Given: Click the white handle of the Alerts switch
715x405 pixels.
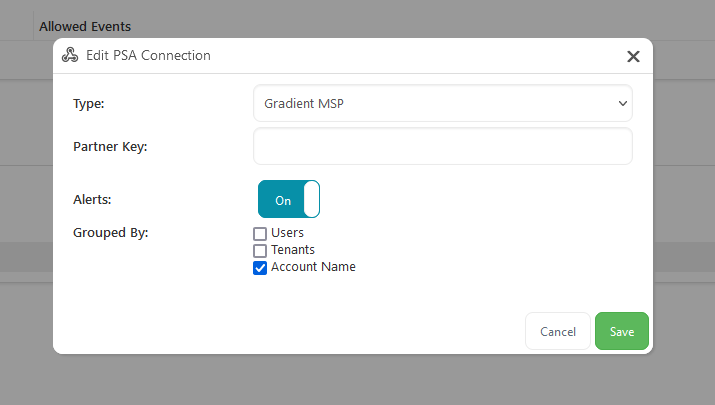Looking at the screenshot, I should pyautogui.click(x=311, y=199).
